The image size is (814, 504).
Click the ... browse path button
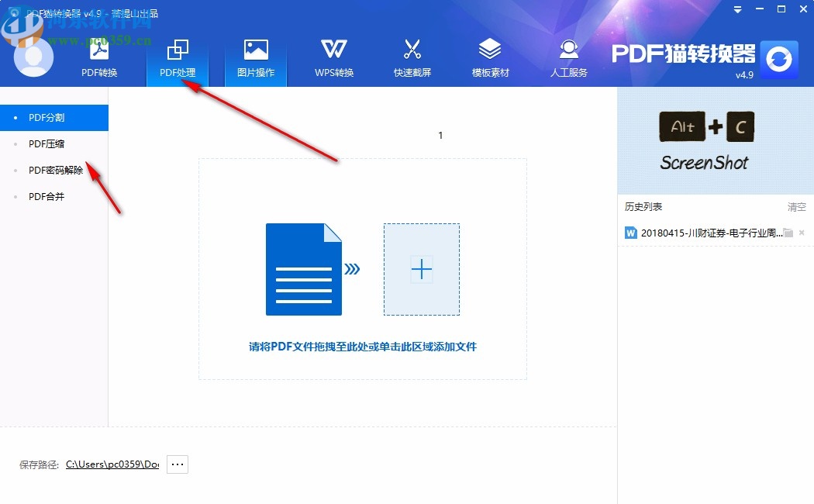pyautogui.click(x=177, y=464)
